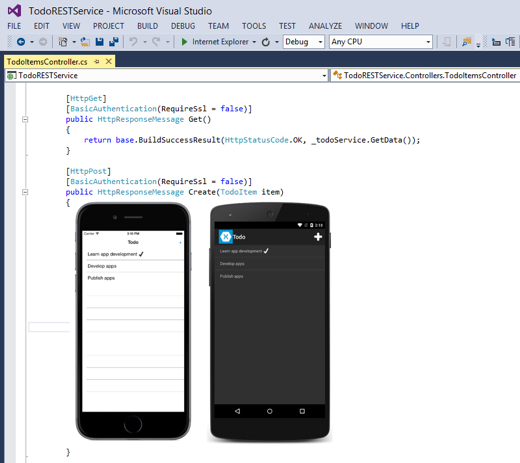Click the Save All icon
Image resolution: width=520 pixels, height=463 pixels.
click(x=114, y=42)
